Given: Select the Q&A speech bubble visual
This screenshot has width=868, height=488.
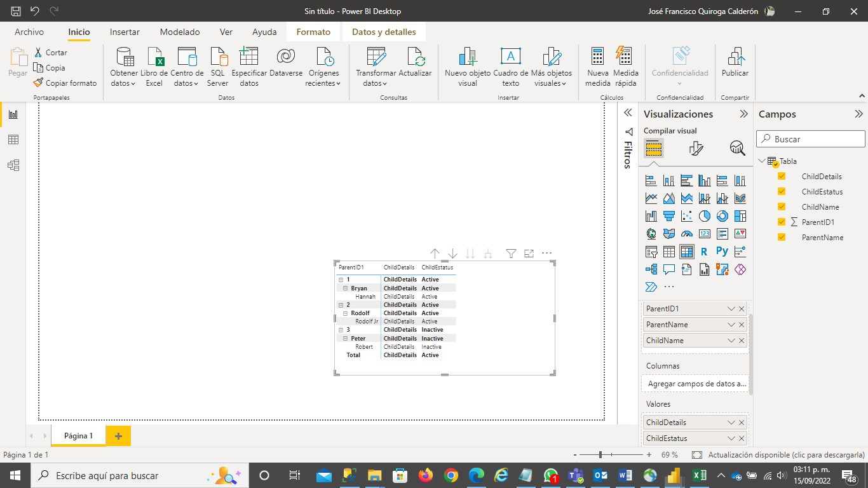Looking at the screenshot, I should pyautogui.click(x=668, y=269).
